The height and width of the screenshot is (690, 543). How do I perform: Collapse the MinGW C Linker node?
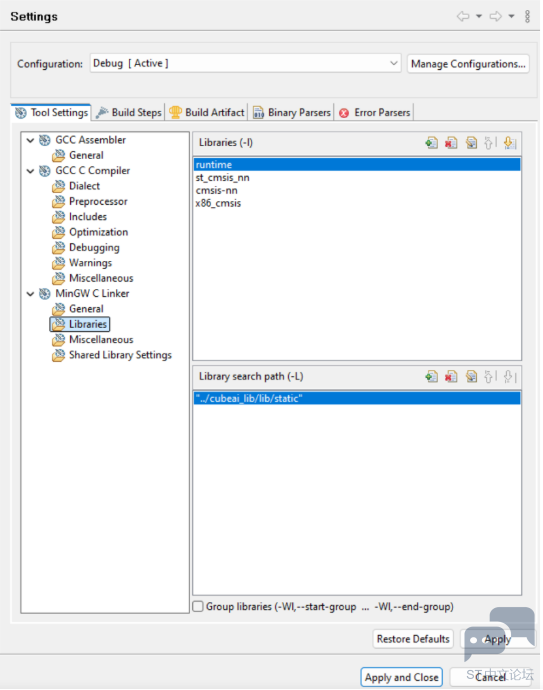(30, 294)
